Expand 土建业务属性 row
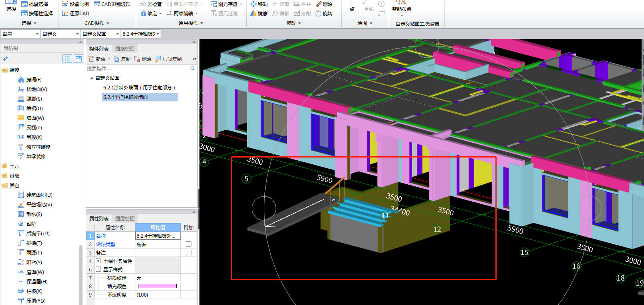 point(98,261)
